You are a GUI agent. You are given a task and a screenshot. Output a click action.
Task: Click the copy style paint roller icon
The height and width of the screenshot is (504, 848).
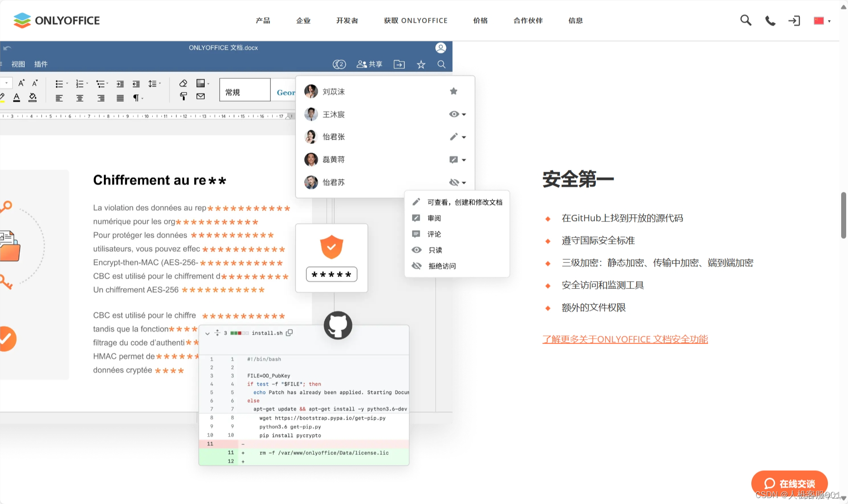click(x=183, y=96)
